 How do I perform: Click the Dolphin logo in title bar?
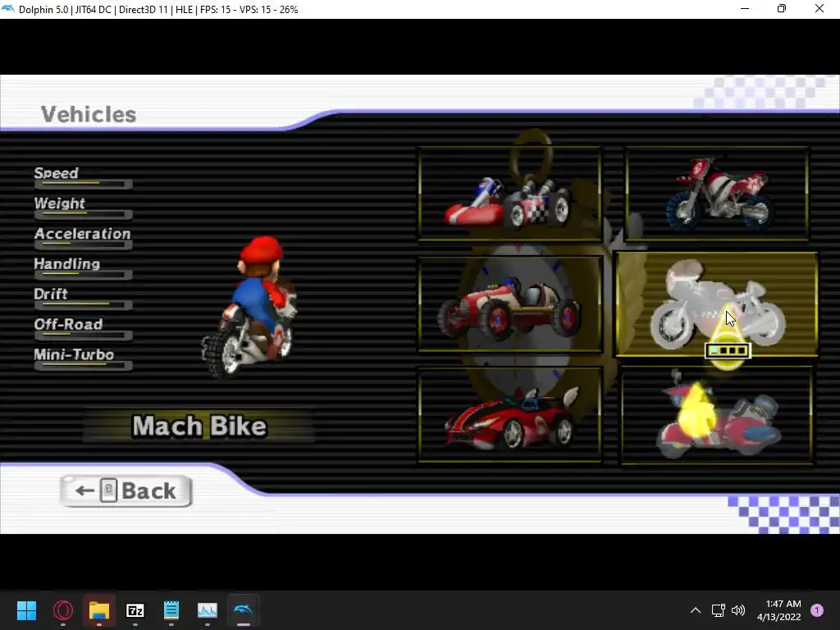click(x=8, y=9)
